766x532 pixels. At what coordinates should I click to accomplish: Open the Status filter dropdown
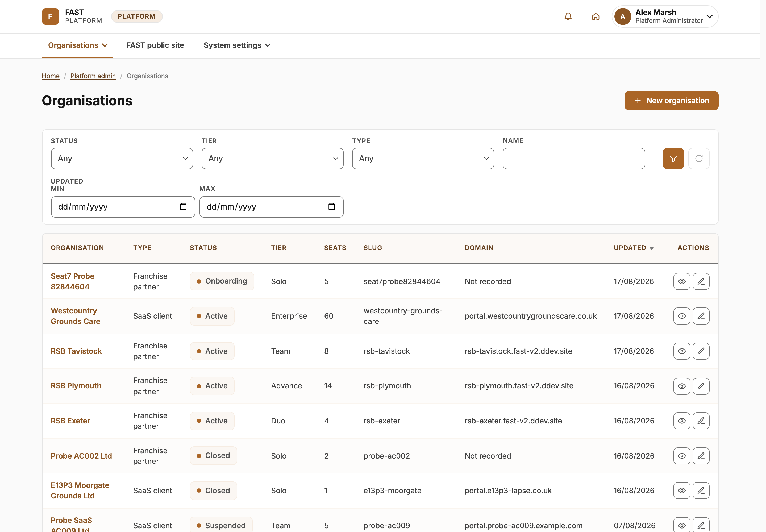coord(122,159)
